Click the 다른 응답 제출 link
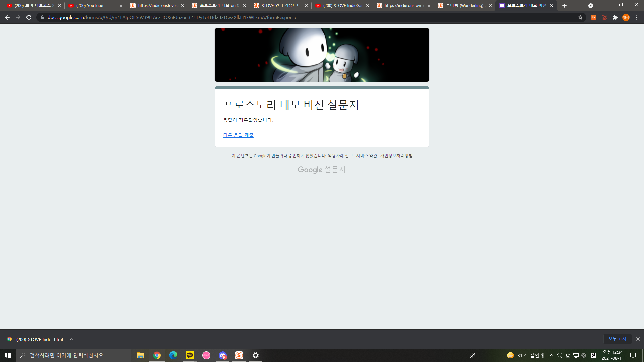Viewport: 644px width, 362px height. pyautogui.click(x=238, y=135)
